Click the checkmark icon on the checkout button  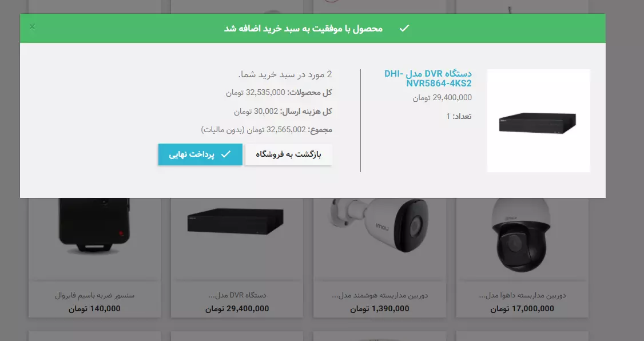226,154
